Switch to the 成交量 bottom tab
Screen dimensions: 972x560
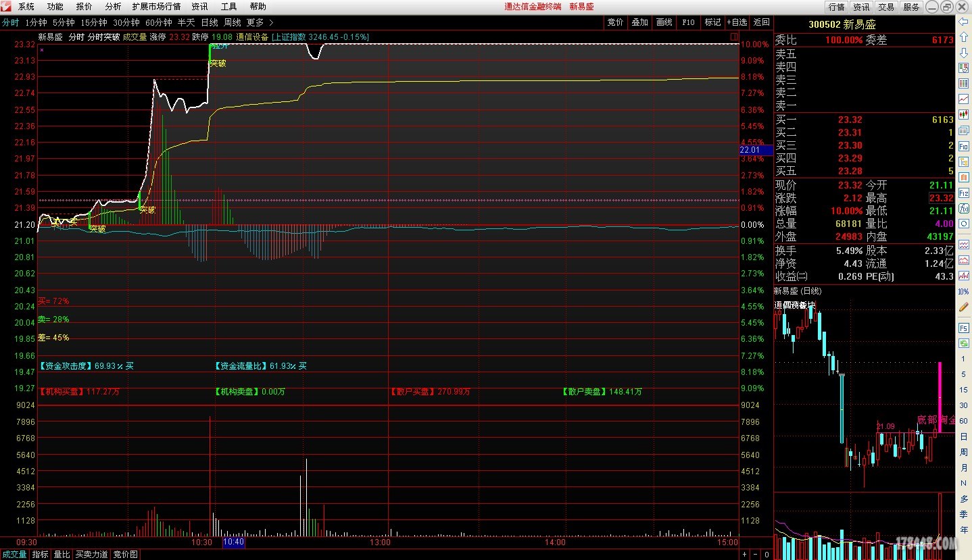point(14,554)
